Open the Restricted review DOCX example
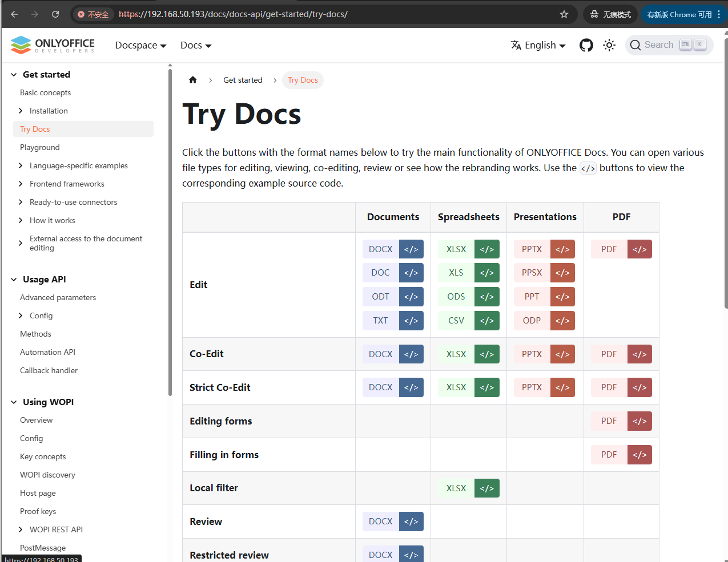728x562 pixels. tap(381, 555)
